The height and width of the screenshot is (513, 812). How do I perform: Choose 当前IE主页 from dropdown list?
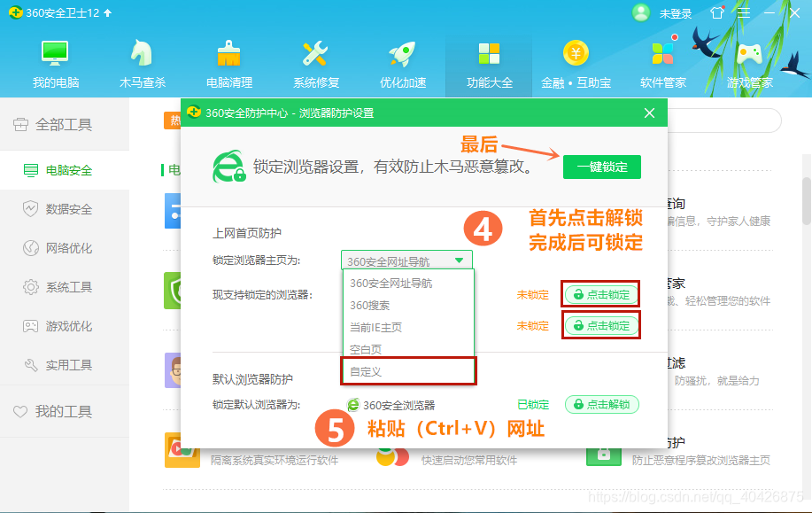408,328
